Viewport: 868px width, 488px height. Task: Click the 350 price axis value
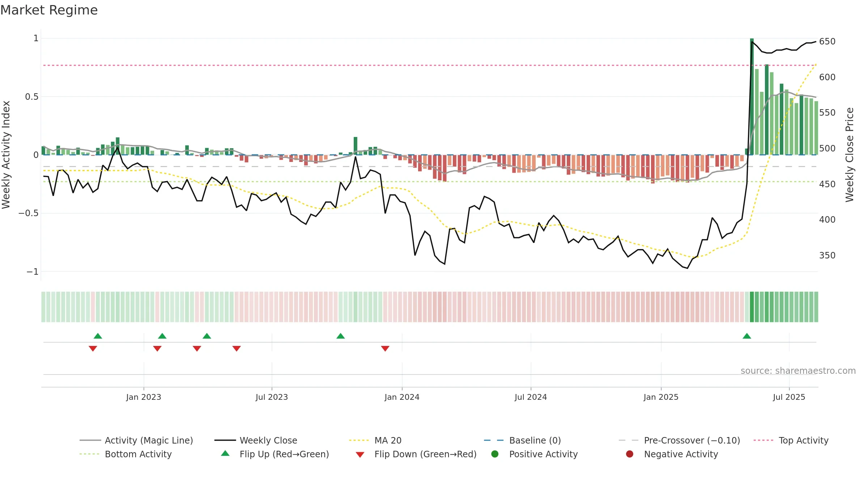pyautogui.click(x=827, y=256)
